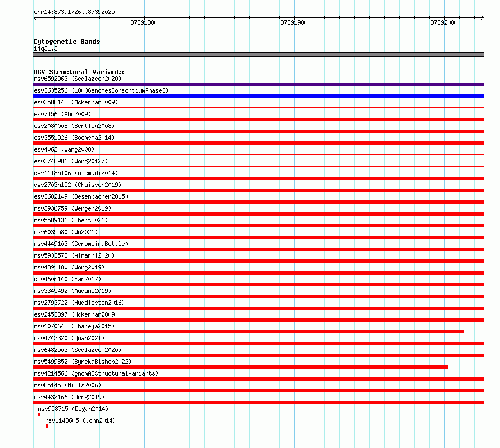Click dgv460n140 (Fan2017) label
Screen dimensions: 500x448
(67, 279)
